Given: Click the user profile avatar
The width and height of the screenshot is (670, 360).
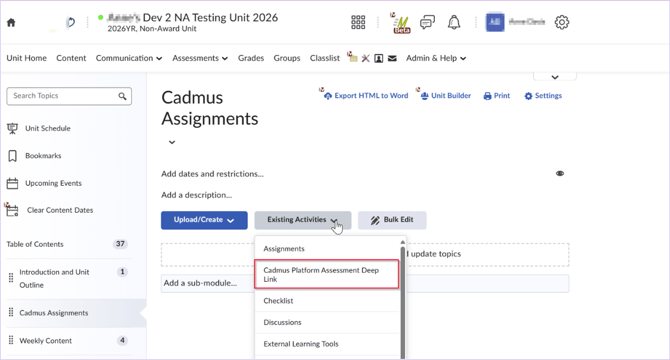Looking at the screenshot, I should click(x=495, y=22).
